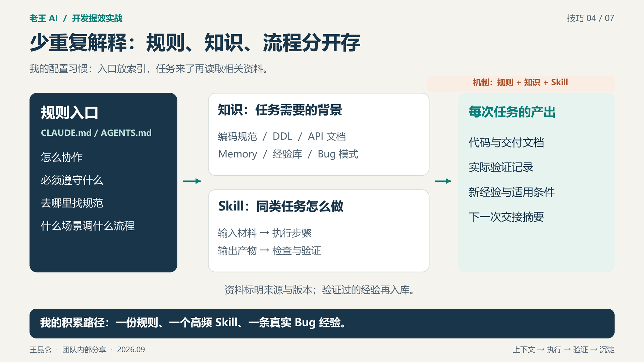Click the line 必须遵守什么
Image resolution: width=644 pixels, height=362 pixels.
[72, 180]
